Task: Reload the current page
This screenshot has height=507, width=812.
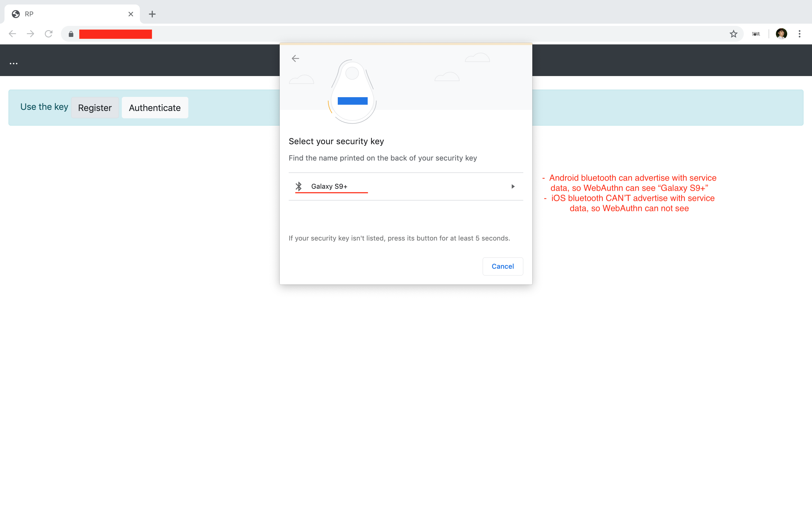Action: [x=49, y=34]
